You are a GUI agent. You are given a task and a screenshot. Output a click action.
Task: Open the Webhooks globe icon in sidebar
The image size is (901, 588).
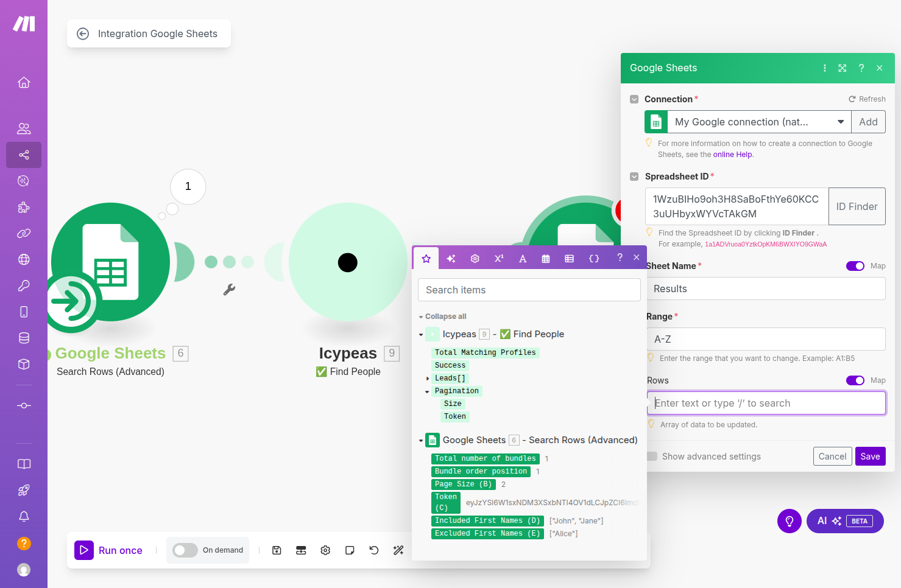[24, 259]
